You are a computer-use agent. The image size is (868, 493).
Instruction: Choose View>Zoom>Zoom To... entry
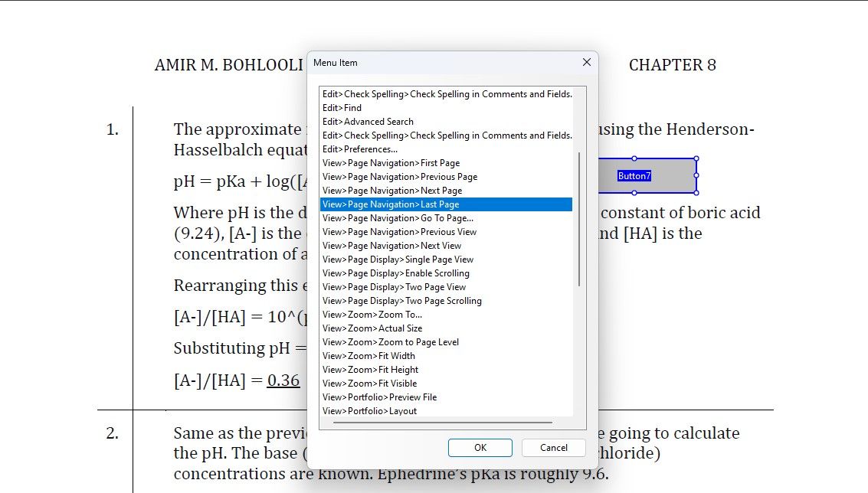[446, 315]
